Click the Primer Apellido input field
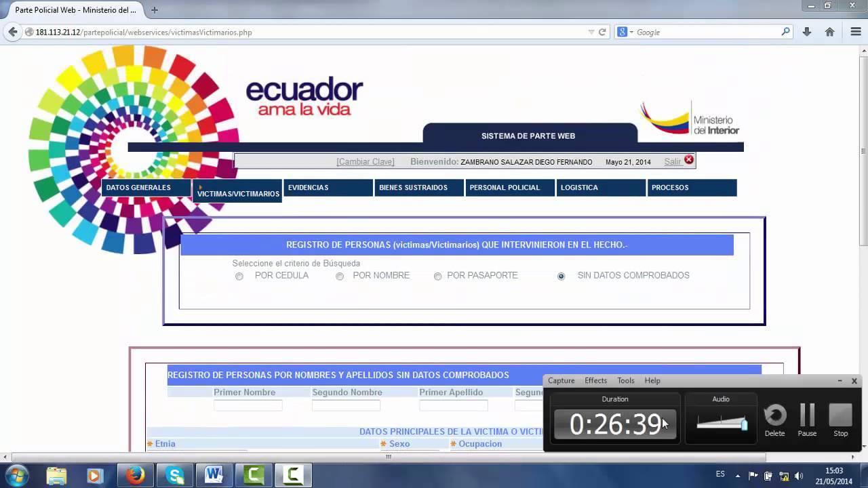This screenshot has height=488, width=868. pyautogui.click(x=454, y=405)
